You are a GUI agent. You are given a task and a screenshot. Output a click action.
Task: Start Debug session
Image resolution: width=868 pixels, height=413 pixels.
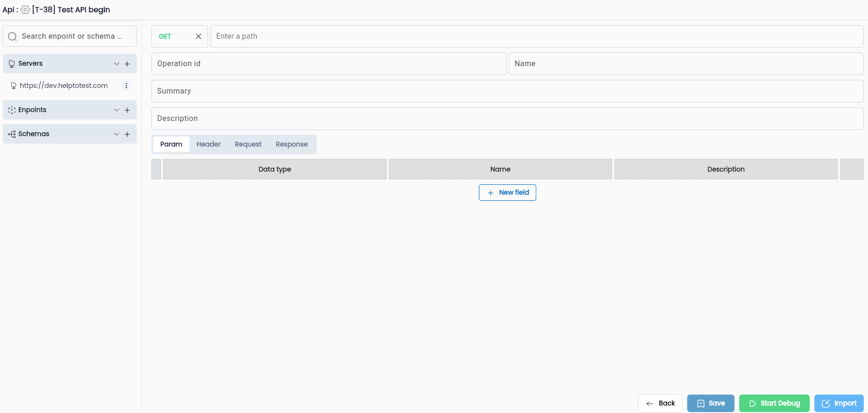click(774, 403)
